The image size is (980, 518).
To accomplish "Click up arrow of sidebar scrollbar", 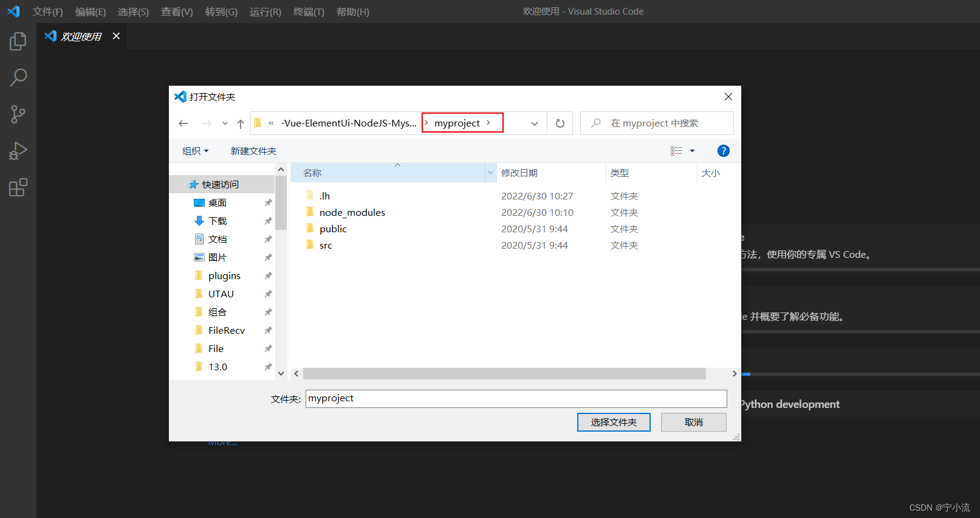I will (x=281, y=170).
